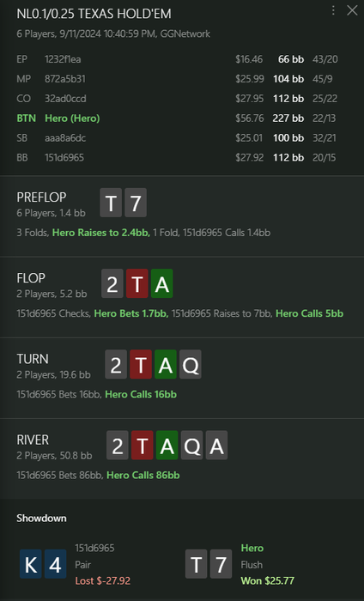Viewport: 364px width, 601px height.
Task: Click the final A river card
Action: coord(216,446)
